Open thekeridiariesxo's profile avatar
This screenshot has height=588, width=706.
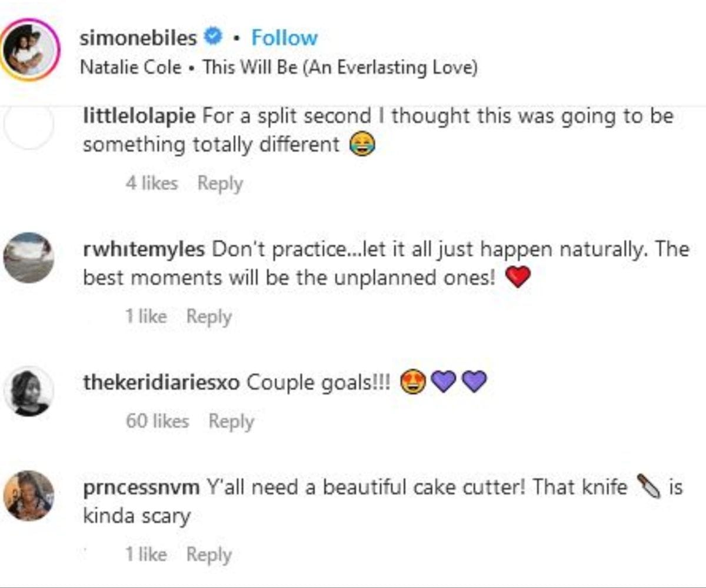28,389
